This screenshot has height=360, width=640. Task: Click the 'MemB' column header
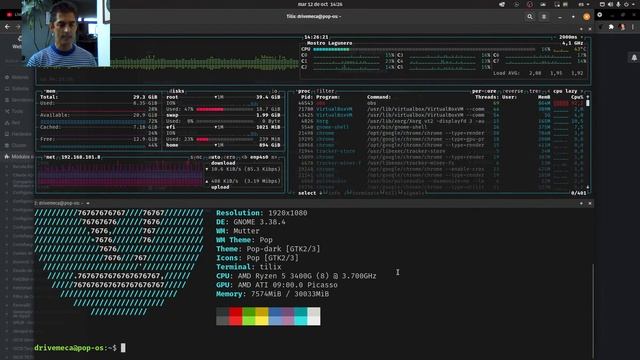(x=544, y=97)
